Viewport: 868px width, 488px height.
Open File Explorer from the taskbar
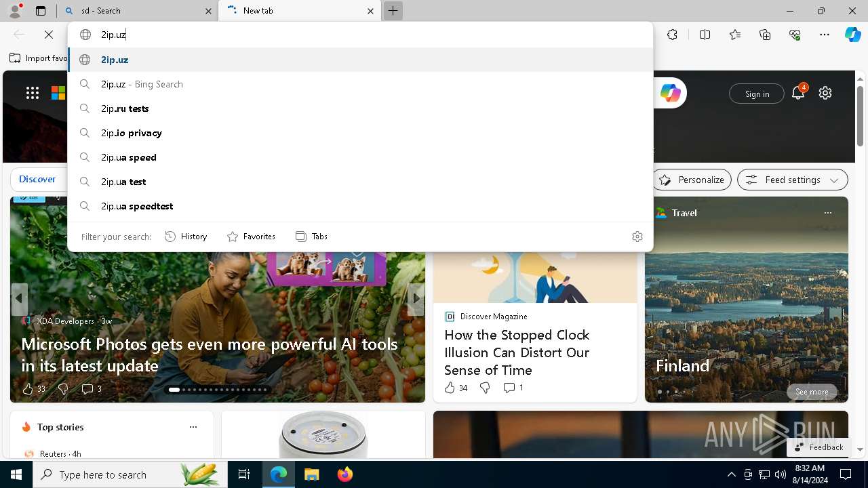tap(311, 474)
